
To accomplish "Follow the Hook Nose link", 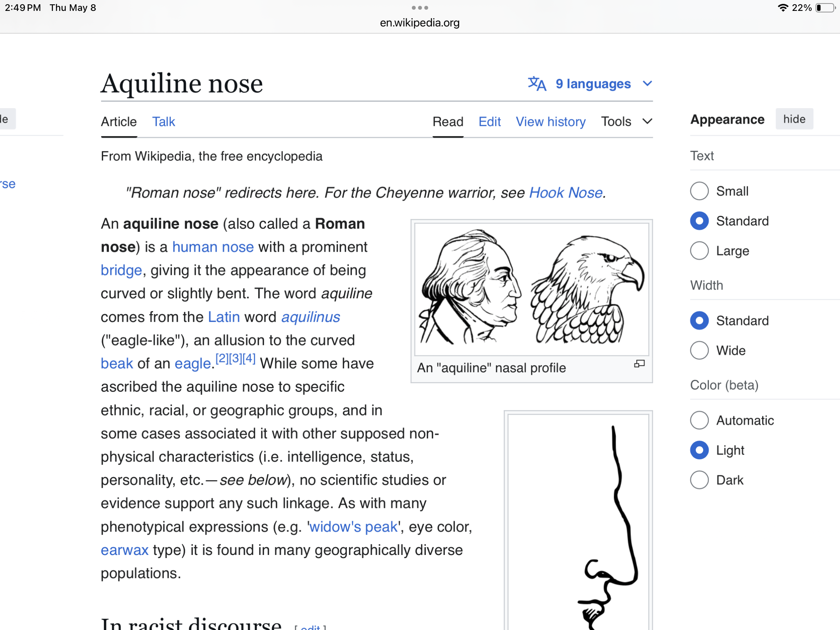I will (566, 192).
